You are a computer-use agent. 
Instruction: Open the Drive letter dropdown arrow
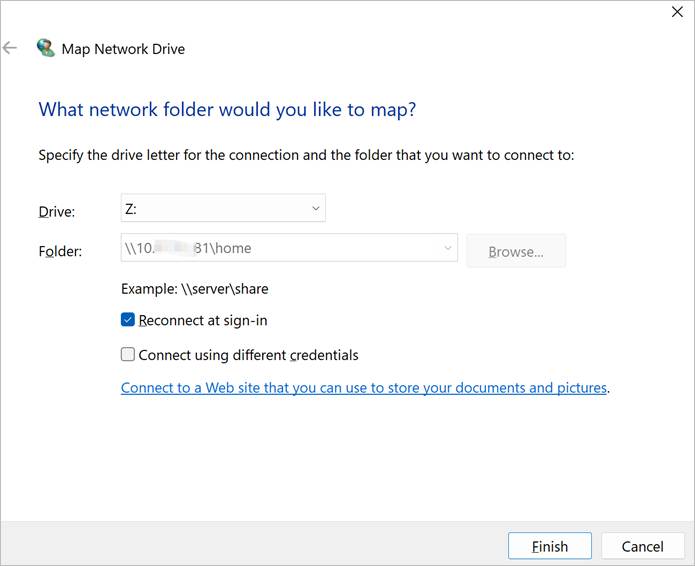click(x=315, y=209)
